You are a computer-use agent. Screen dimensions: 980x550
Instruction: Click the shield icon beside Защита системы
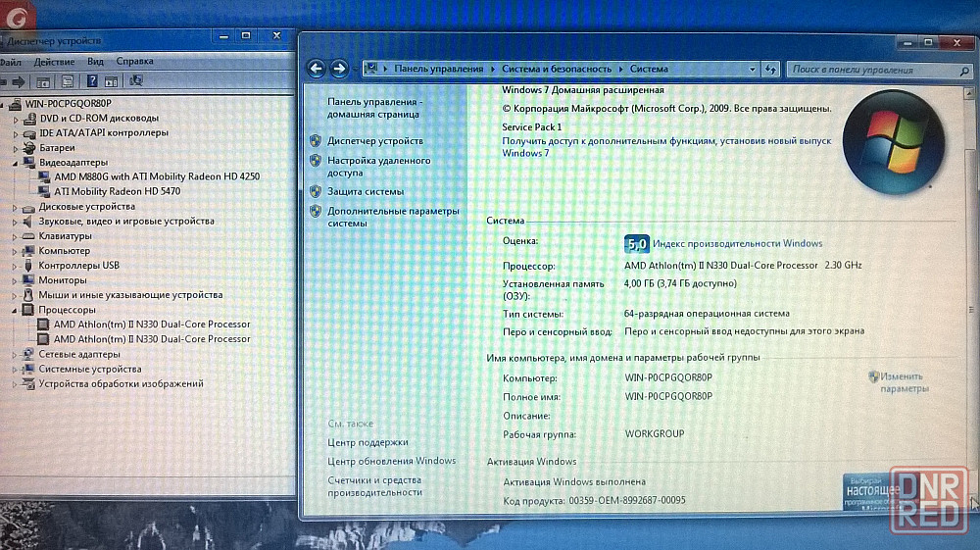tap(315, 191)
